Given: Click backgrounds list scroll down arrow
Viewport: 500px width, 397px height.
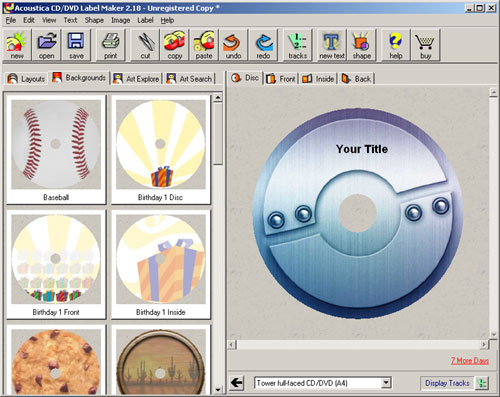Looking at the screenshot, I should pos(218,389).
